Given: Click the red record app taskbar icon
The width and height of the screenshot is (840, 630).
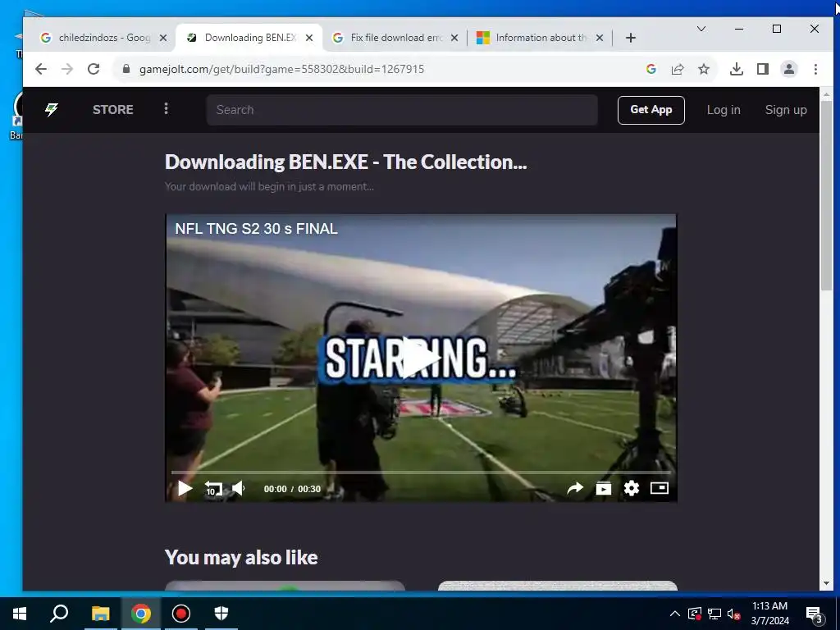Looking at the screenshot, I should pos(181,614).
